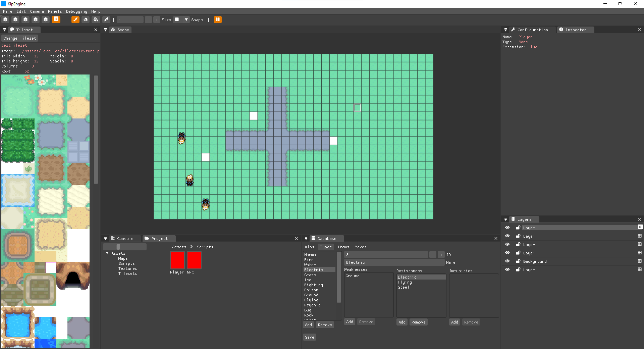Open the Debugging menu
Image resolution: width=644 pixels, height=349 pixels.
(x=76, y=11)
